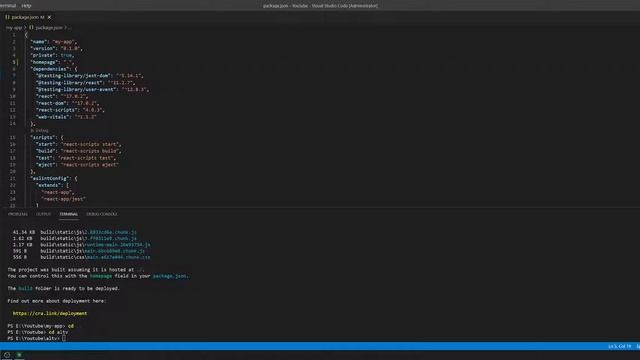Click the "react-scripts": "4.0.3" line
Screen dimensions: 640x360
(x=70, y=110)
